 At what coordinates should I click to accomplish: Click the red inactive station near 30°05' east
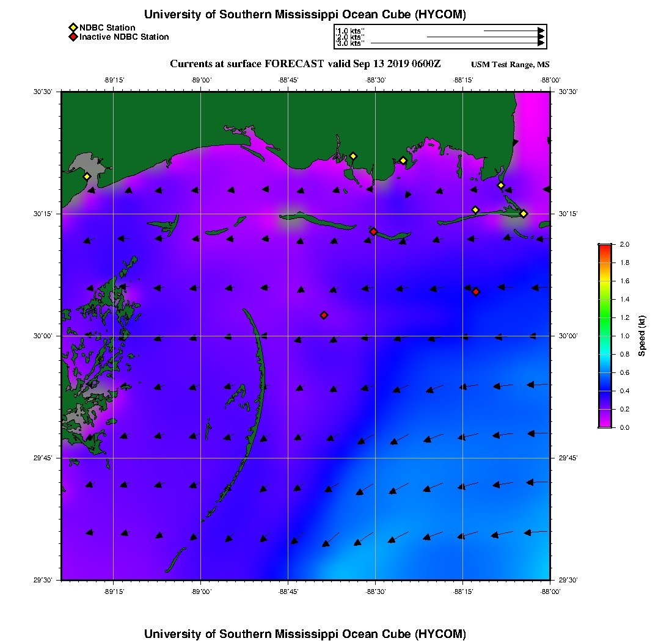pyautogui.click(x=476, y=292)
